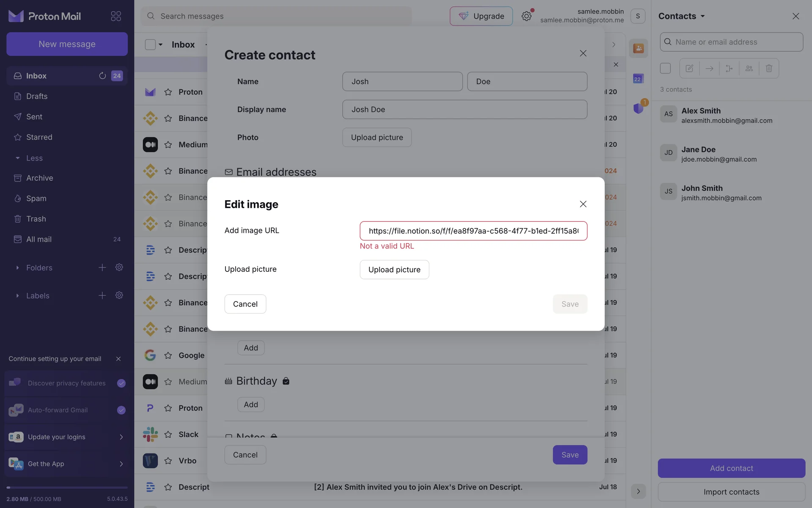Expand the Contacts title dropdown

coord(682,16)
